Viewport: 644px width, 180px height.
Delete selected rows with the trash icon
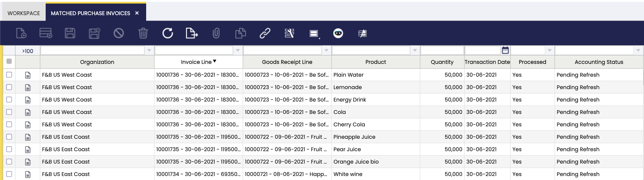pyautogui.click(x=143, y=33)
